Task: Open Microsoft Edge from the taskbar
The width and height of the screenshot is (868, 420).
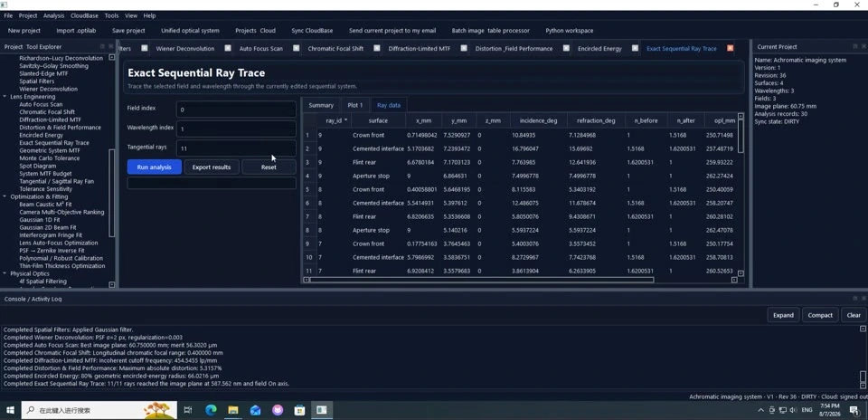Action: point(211,410)
